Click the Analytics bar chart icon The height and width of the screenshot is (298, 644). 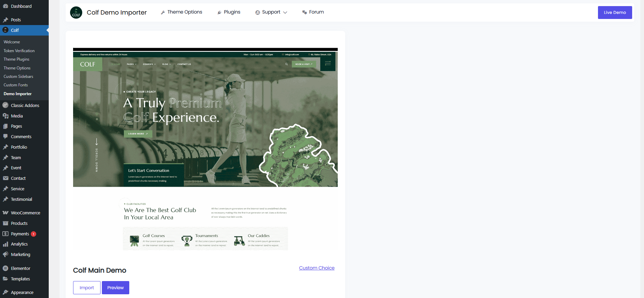(5, 244)
